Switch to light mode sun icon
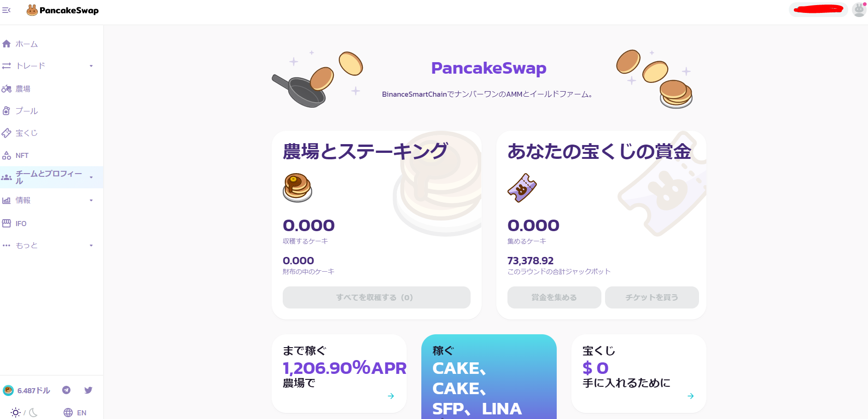The height and width of the screenshot is (419, 868). pos(16,413)
